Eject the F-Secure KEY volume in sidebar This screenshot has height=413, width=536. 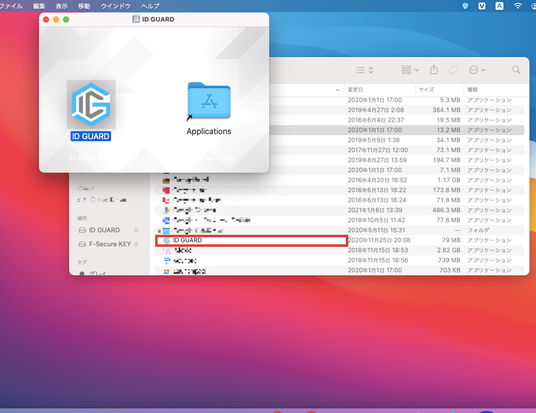136,244
